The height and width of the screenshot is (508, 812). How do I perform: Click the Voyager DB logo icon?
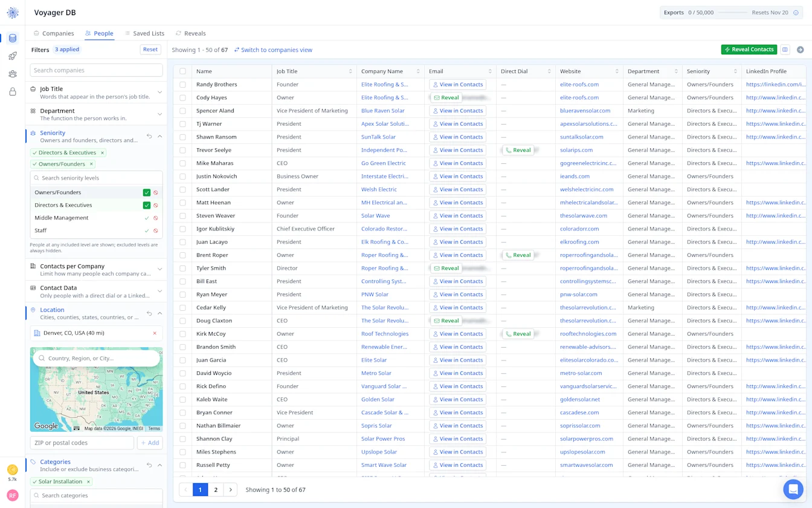(x=13, y=13)
